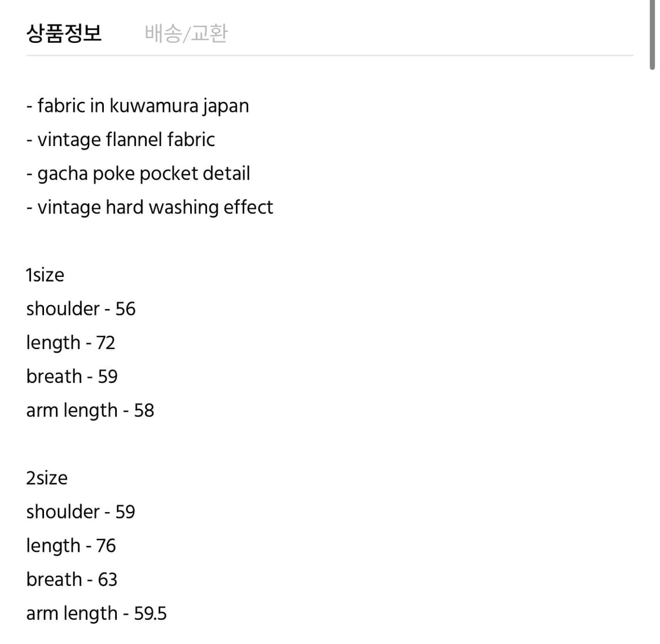
Task: Switch to the 배송/교환 tab
Action: 186,33
